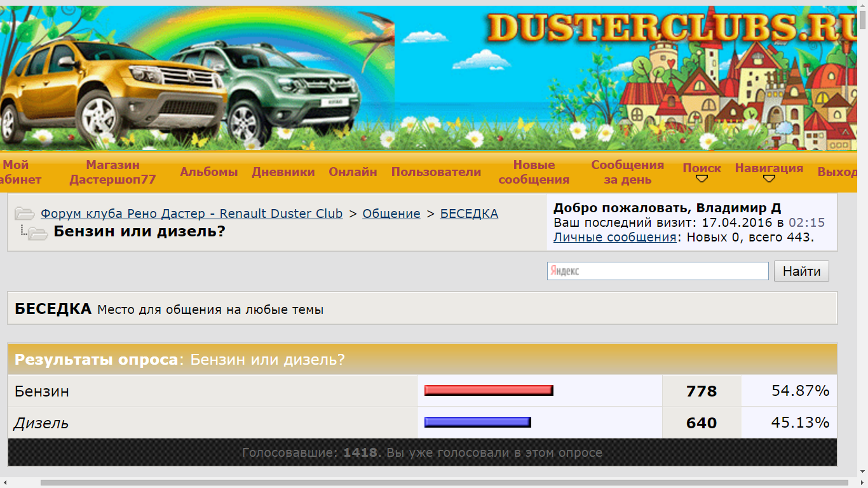The image size is (868, 488).
Task: Open 'Личные сообщения' link
Action: click(x=614, y=237)
